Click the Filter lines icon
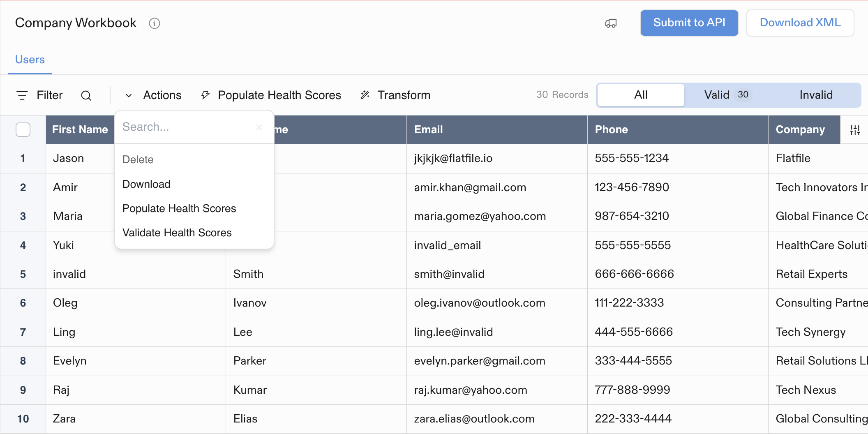The width and height of the screenshot is (868, 434). point(22,96)
